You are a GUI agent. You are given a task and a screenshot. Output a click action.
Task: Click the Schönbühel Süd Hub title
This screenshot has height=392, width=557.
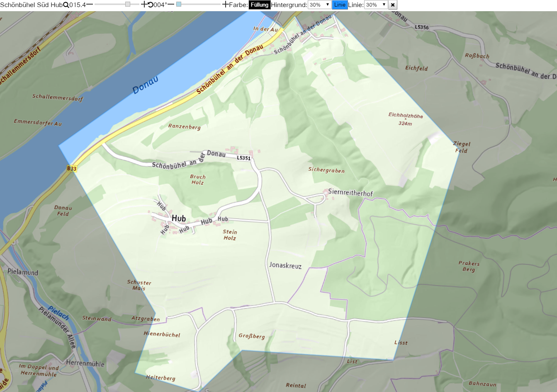[x=31, y=5]
